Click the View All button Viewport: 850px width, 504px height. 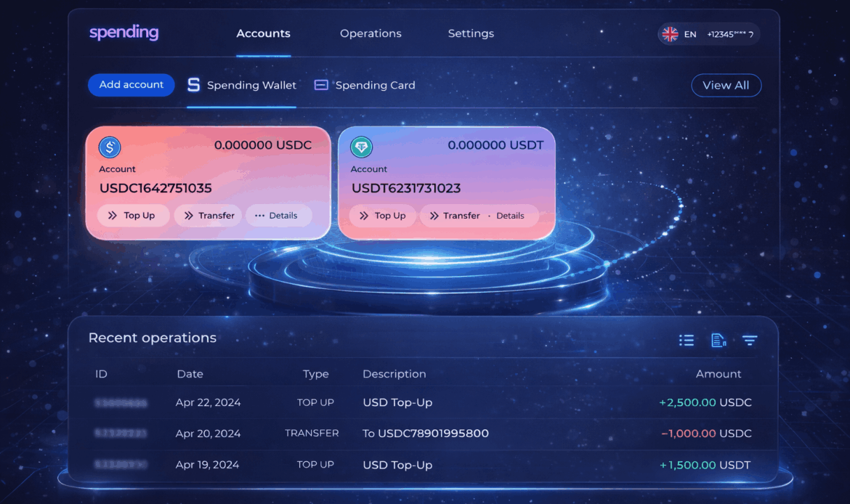[x=725, y=85]
